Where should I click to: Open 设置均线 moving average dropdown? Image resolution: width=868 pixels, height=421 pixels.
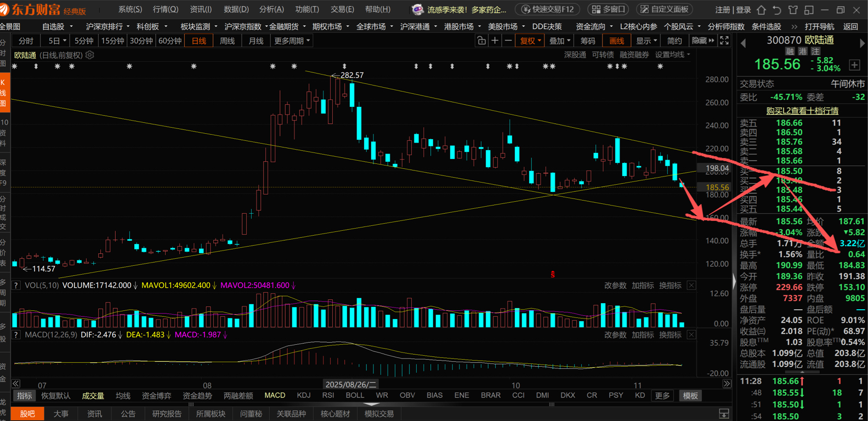(x=672, y=55)
